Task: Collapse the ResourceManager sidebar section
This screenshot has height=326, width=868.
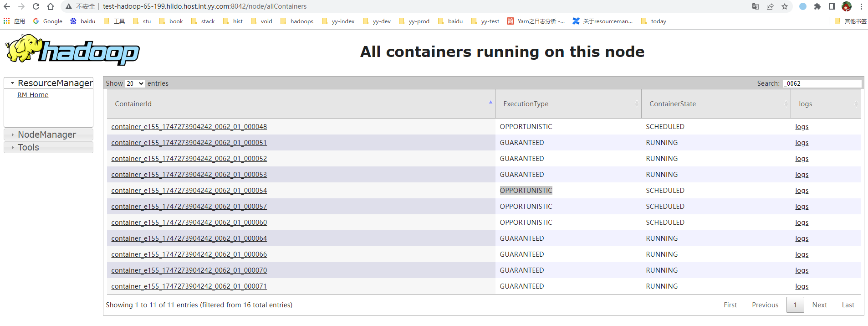Action: [48, 83]
